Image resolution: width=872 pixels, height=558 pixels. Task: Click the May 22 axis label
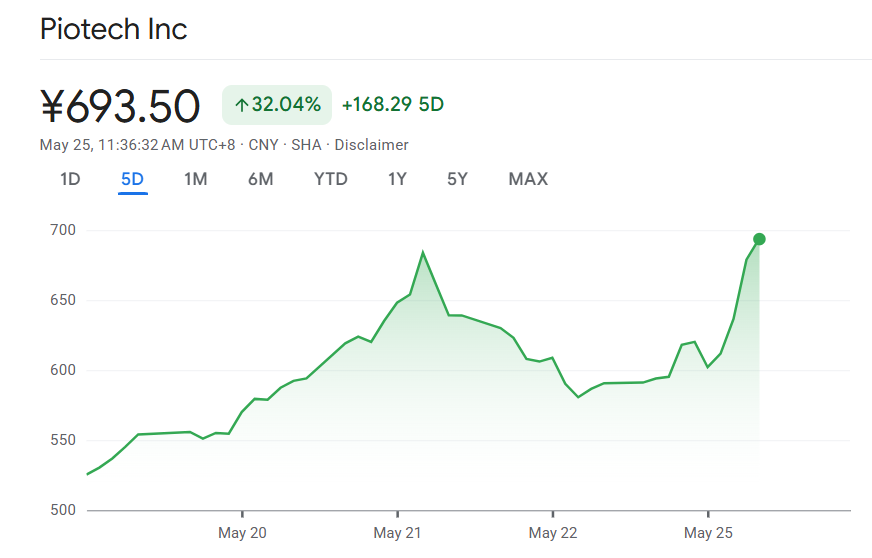(x=553, y=533)
